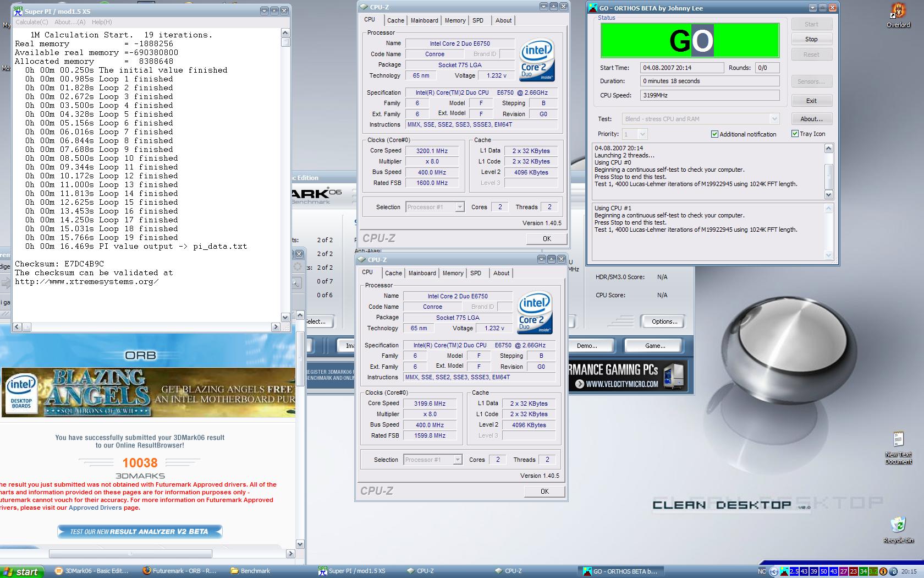Switch to the Memory tab in the lower CPU-Z window
This screenshot has width=924, height=578.
(x=453, y=273)
